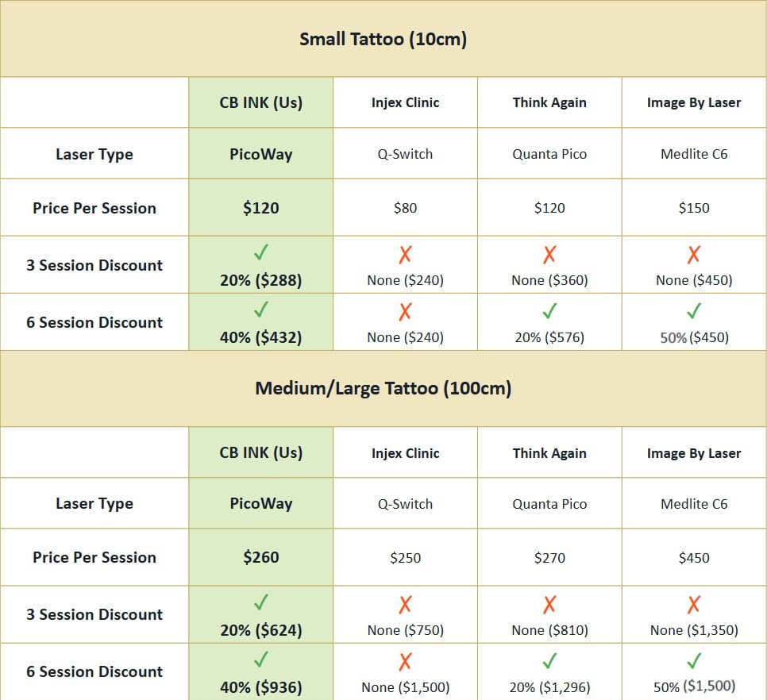The image size is (767, 700).
Task: Click Think Again 6 Session checkmark, Small Tattoo table
Action: tap(549, 311)
